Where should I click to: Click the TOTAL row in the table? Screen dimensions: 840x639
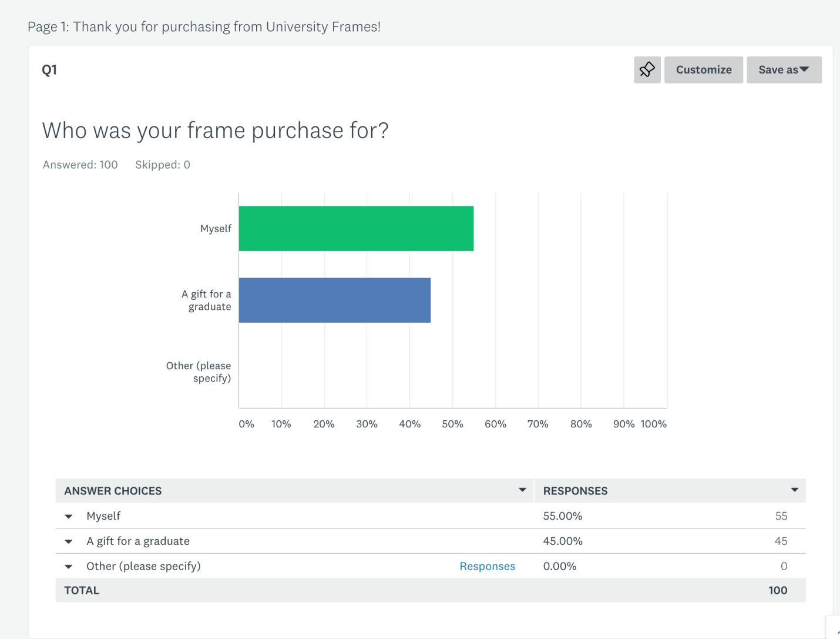(x=82, y=590)
